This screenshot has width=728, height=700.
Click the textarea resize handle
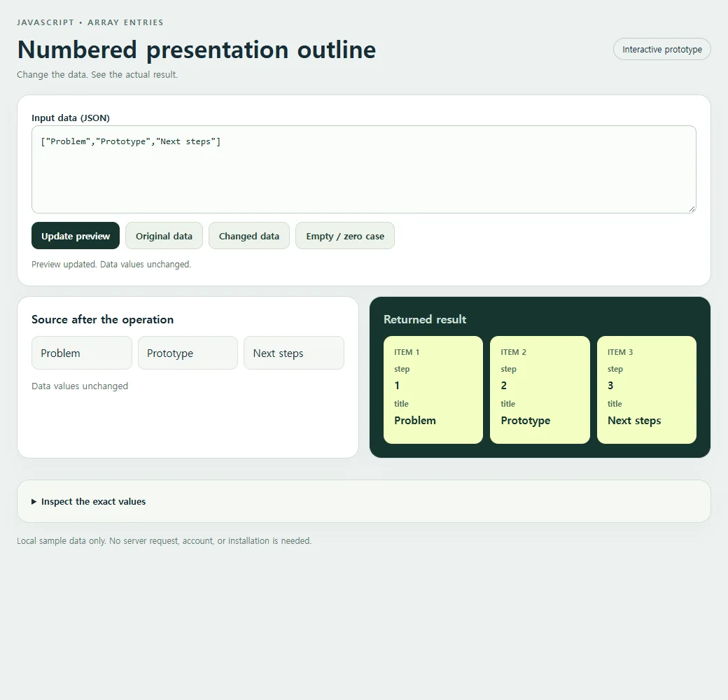click(x=692, y=209)
